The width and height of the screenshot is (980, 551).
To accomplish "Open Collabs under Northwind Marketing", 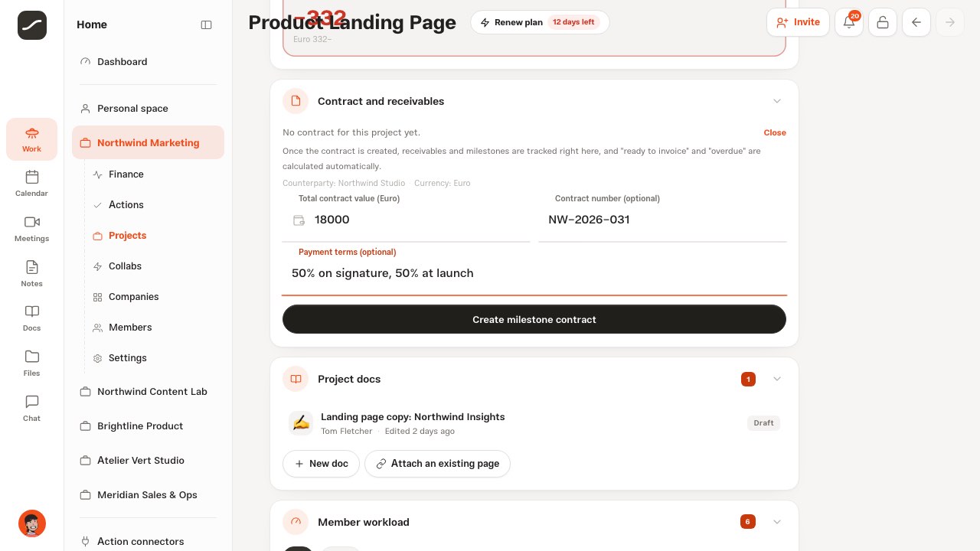I will tap(154, 266).
